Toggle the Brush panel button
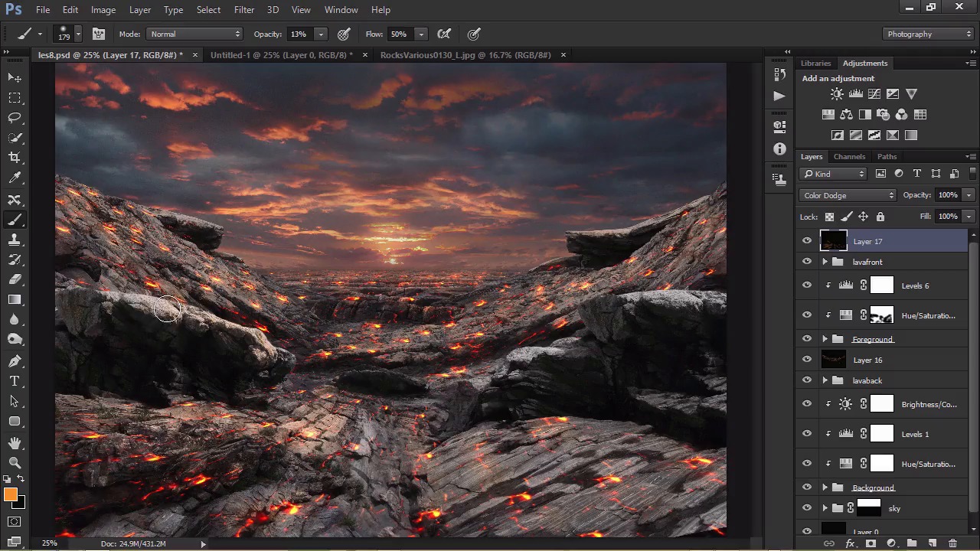This screenshot has width=980, height=551. pyautogui.click(x=99, y=34)
